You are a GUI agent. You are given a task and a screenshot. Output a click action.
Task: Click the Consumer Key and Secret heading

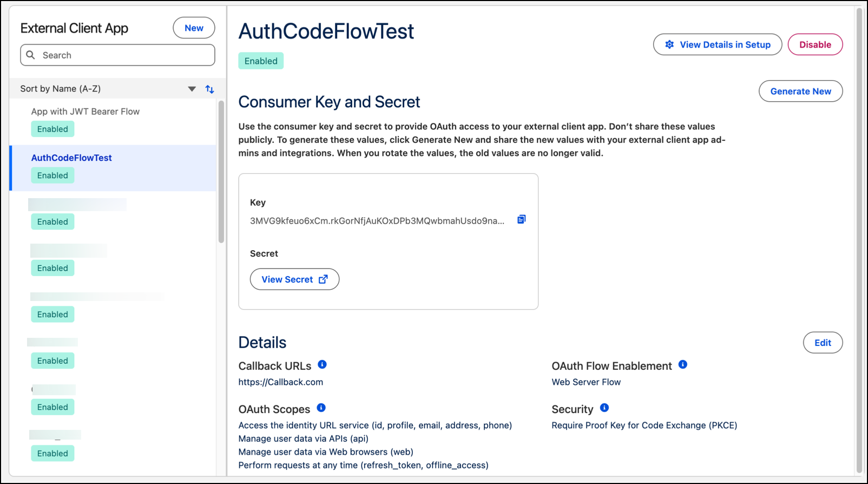329,102
